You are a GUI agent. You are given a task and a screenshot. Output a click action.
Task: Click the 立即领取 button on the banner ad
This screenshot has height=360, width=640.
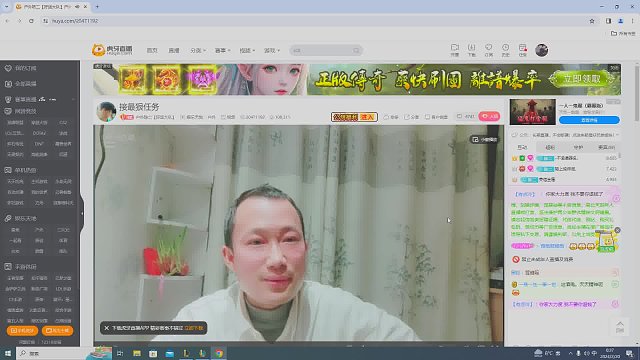click(x=581, y=79)
